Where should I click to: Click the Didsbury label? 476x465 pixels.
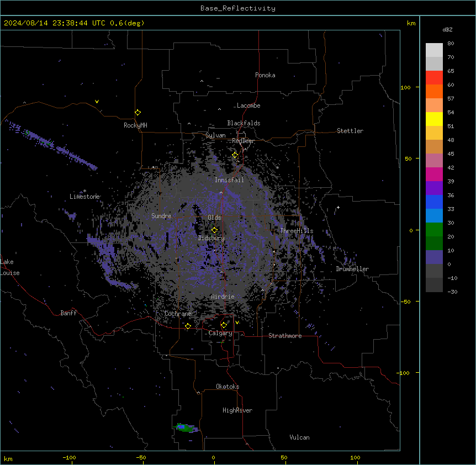[x=211, y=238]
